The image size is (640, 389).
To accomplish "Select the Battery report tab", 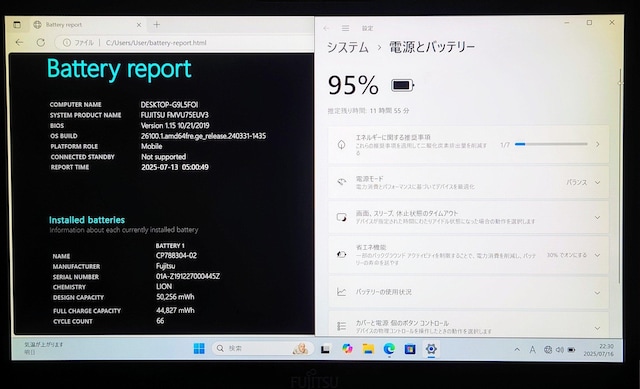I will coord(87,25).
